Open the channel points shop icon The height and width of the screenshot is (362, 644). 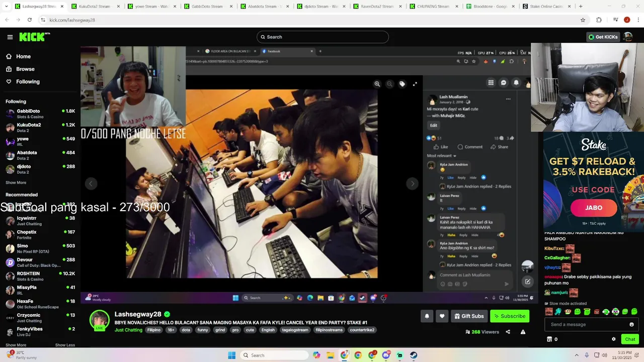[x=549, y=339]
